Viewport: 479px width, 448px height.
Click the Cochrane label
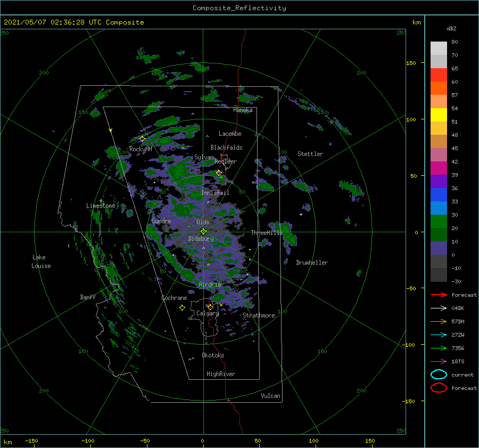174,298
